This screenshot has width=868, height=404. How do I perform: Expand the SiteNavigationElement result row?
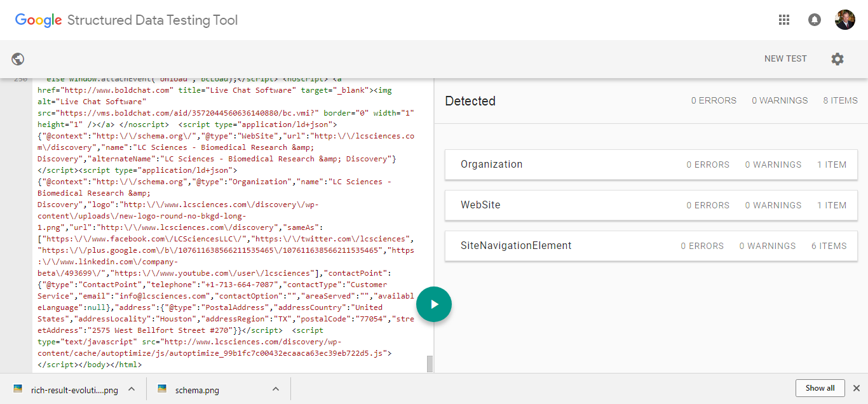651,246
